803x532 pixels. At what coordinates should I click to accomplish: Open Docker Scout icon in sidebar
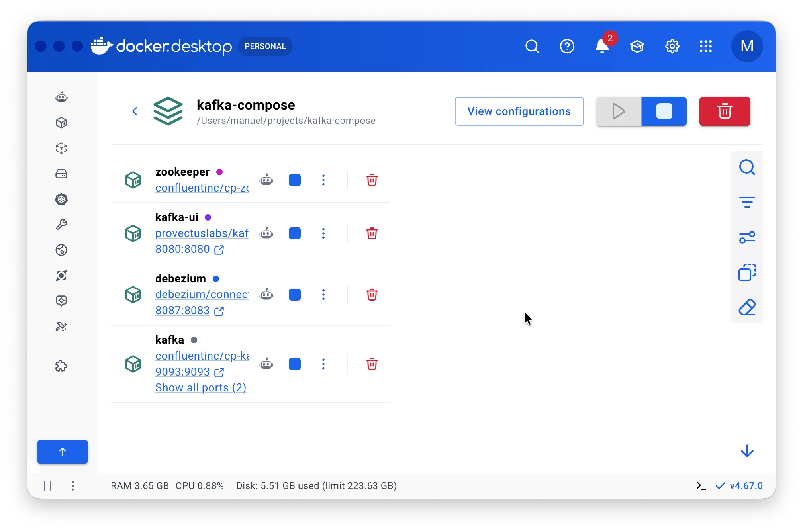pos(61,276)
